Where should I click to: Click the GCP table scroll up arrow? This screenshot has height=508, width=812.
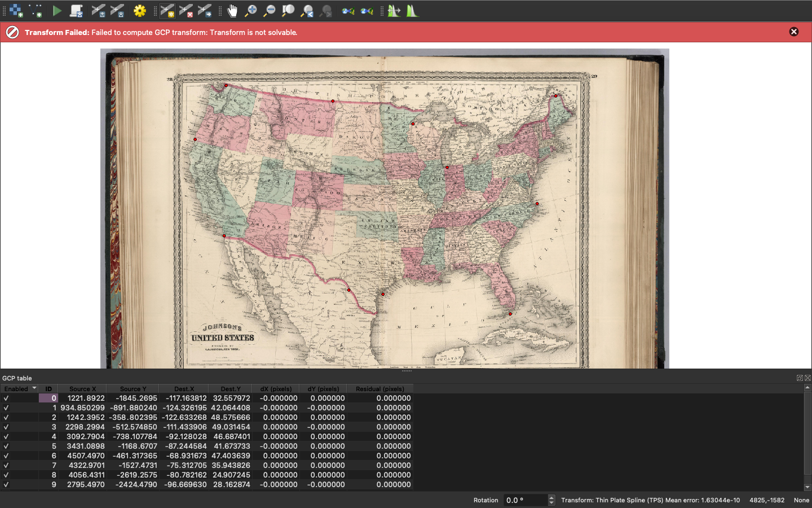click(807, 388)
